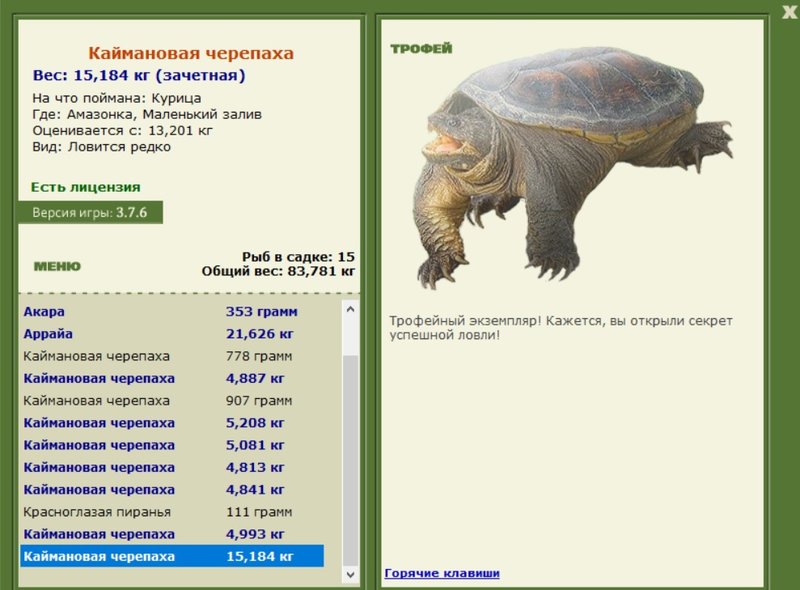Select Каймановая черепаха 5,081 кг row
Screen dimensions: 800x590
[x=172, y=445]
